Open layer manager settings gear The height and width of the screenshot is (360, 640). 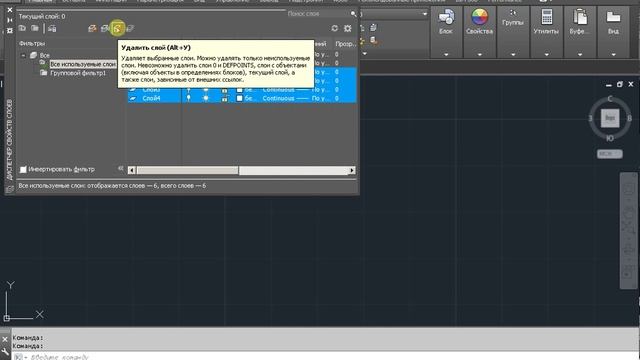point(348,28)
